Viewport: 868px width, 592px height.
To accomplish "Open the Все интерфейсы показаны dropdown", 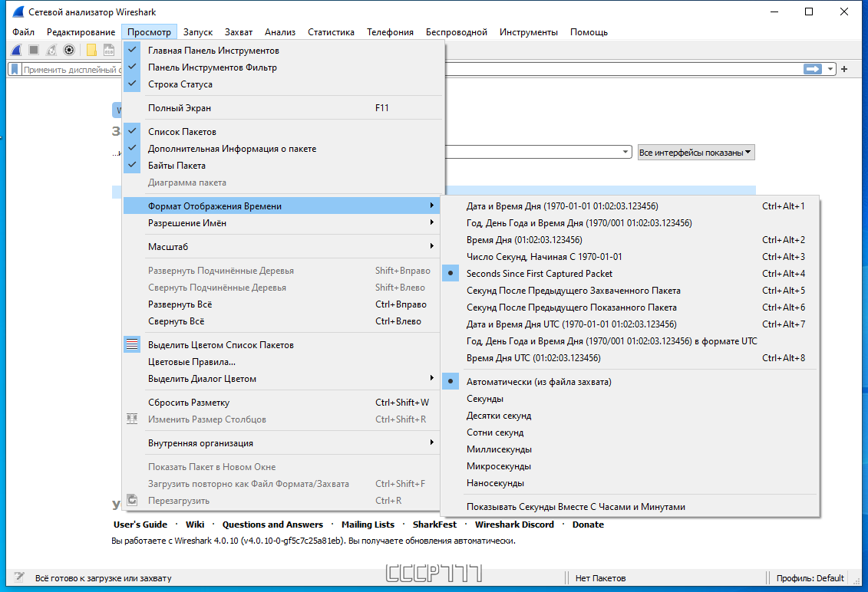I will (696, 152).
